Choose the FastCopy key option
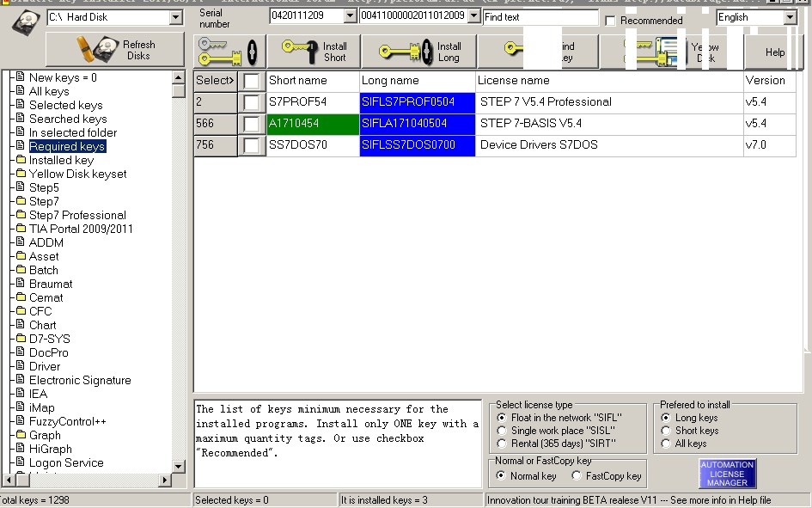 pyautogui.click(x=577, y=476)
